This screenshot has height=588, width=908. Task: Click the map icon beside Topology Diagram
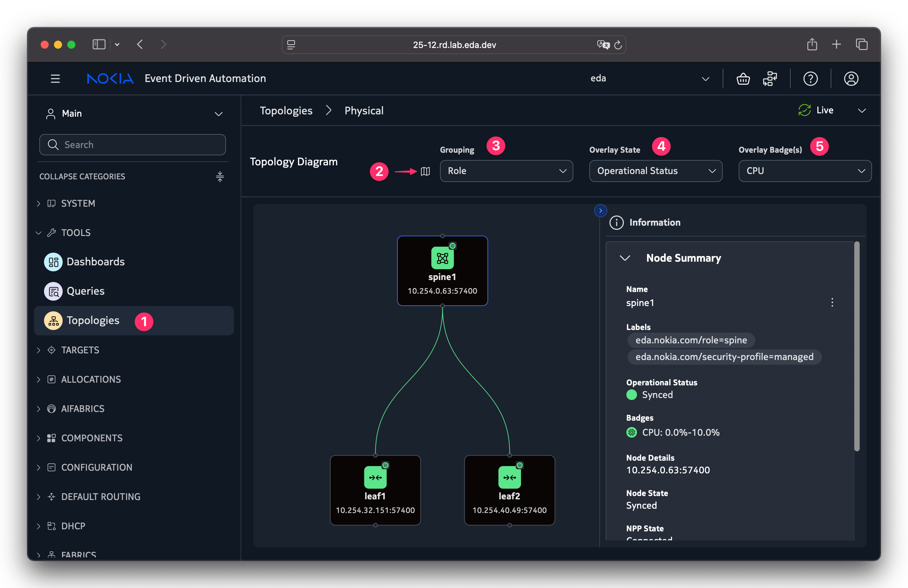[425, 171]
